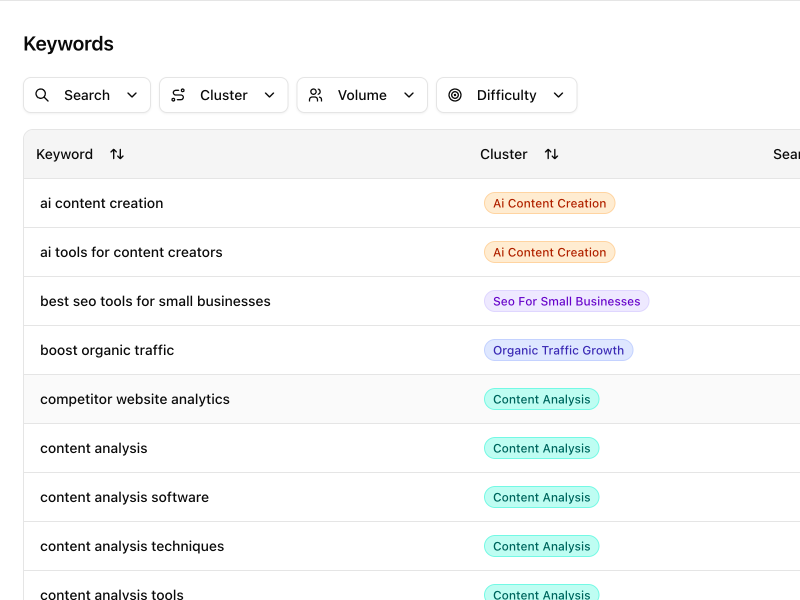Open the Cluster filter dropdown chevron
This screenshot has width=800, height=600.
click(x=269, y=95)
